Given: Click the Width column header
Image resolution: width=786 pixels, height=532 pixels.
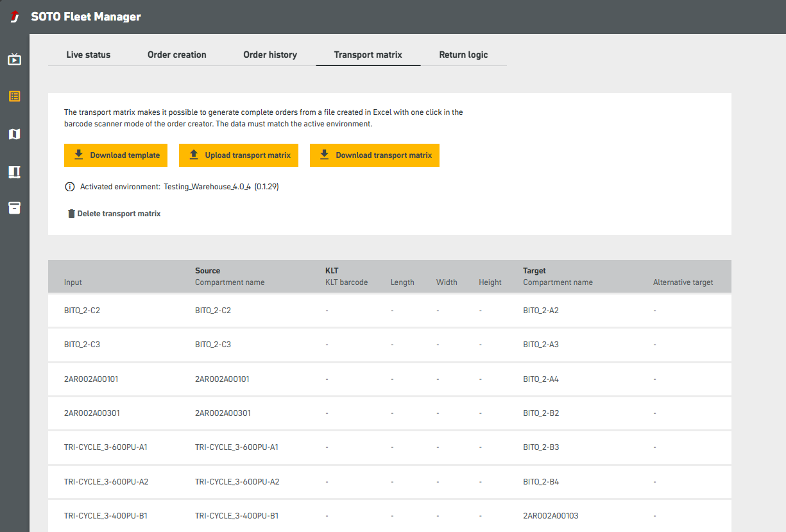Looking at the screenshot, I should 447,282.
